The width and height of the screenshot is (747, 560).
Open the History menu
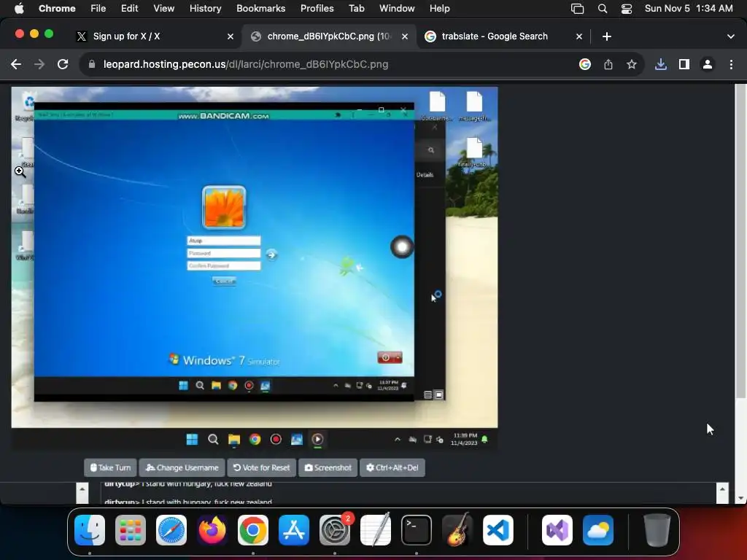[x=205, y=9]
